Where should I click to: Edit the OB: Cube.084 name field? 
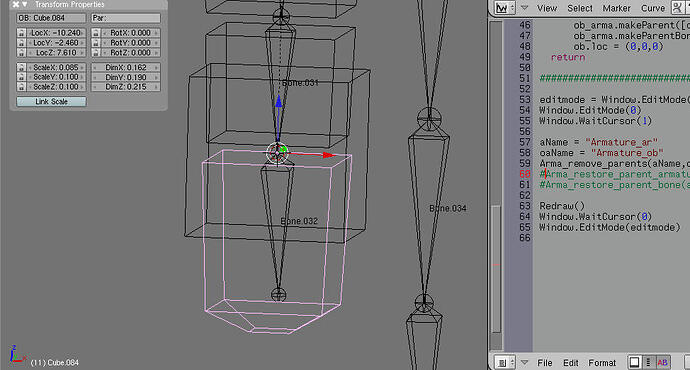pyautogui.click(x=51, y=18)
